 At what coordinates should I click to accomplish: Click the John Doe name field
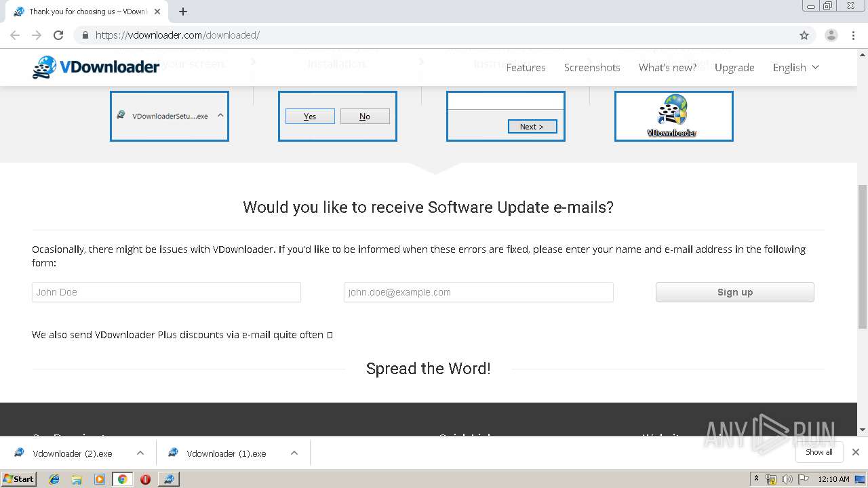166,292
